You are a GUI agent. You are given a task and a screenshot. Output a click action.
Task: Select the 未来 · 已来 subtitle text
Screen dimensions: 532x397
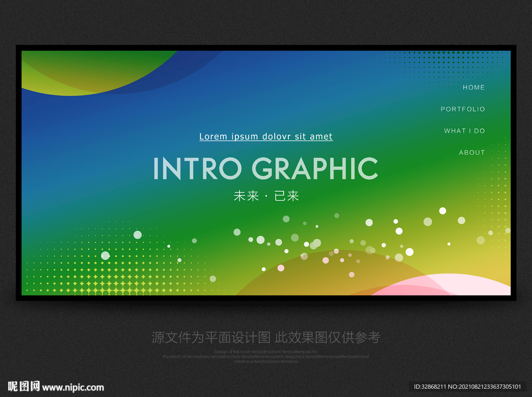(266, 196)
